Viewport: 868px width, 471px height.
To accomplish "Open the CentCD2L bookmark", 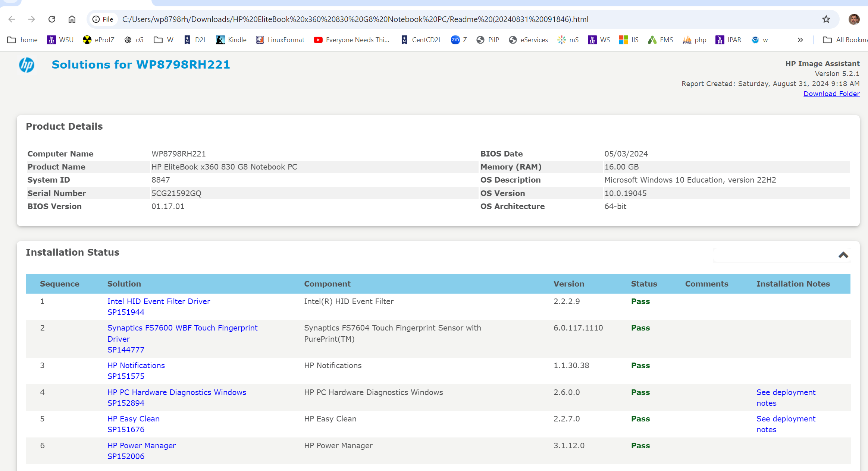I will coord(421,40).
